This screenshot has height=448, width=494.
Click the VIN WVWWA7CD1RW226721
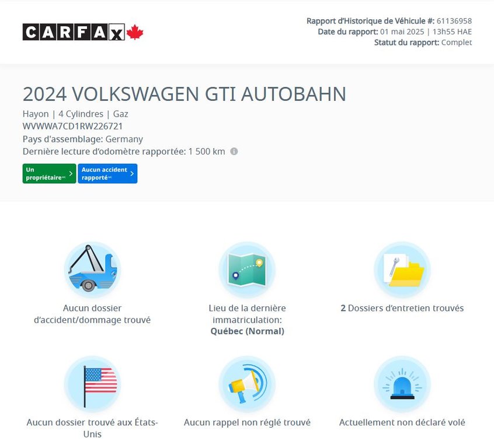point(72,126)
